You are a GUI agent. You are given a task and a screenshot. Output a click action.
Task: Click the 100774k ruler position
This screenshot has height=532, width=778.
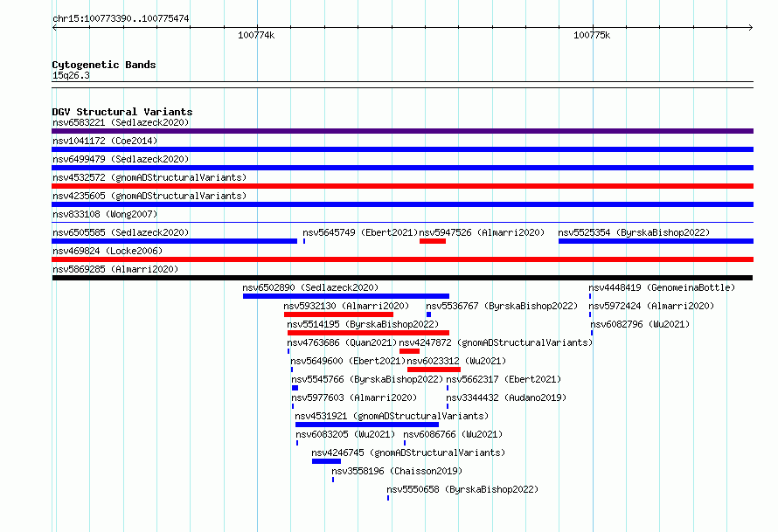click(x=256, y=35)
